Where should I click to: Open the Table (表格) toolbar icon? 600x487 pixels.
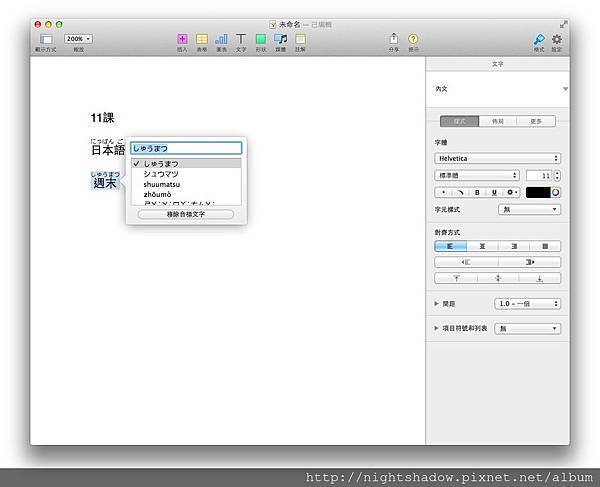202,38
